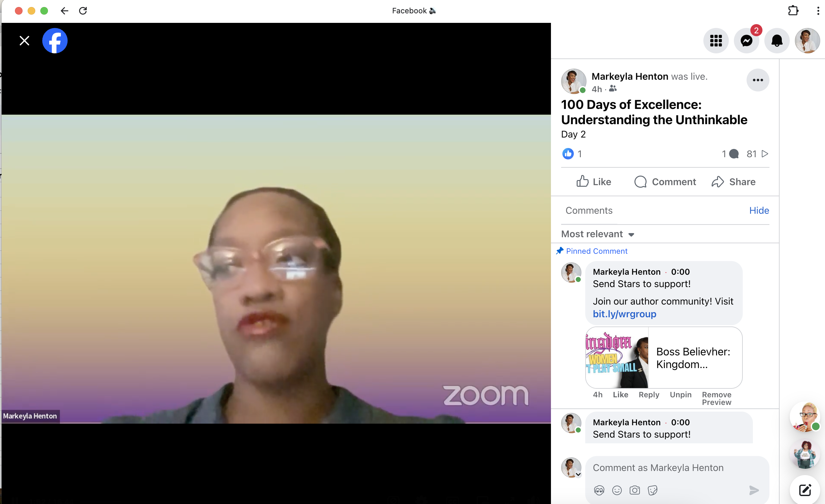Attach a photo with the camera icon
The height and width of the screenshot is (504, 825).
(x=634, y=490)
